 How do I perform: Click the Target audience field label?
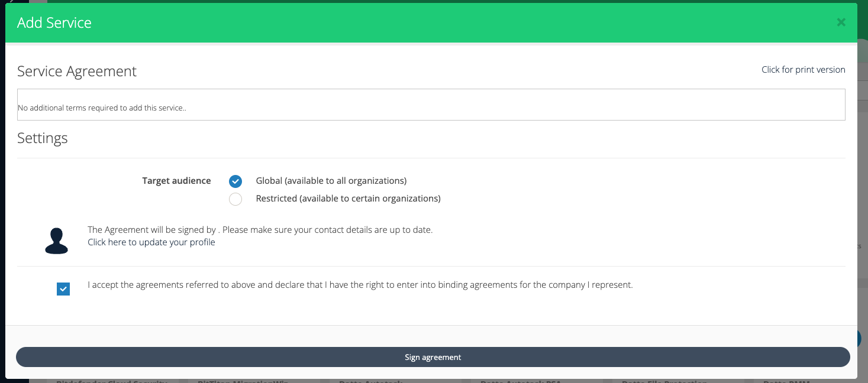[x=176, y=181]
